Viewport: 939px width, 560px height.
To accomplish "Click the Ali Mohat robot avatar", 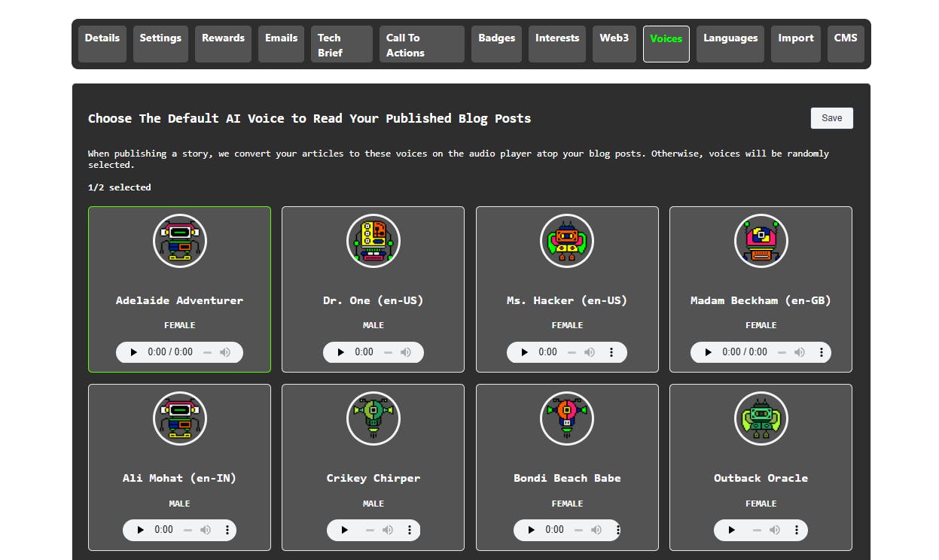I will click(179, 418).
